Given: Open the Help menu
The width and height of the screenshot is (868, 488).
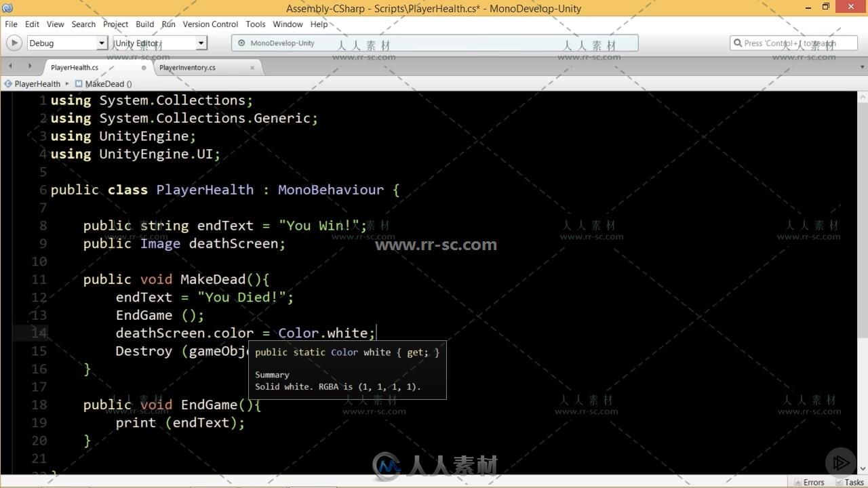Looking at the screenshot, I should click(x=319, y=24).
